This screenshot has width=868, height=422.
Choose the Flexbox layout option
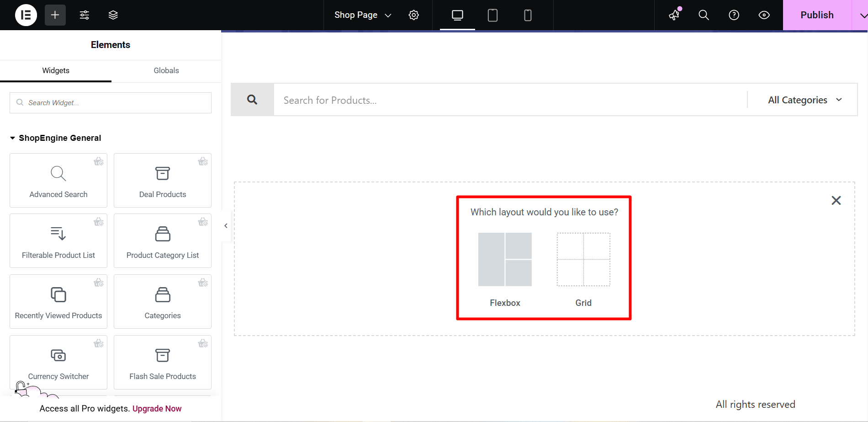coord(505,270)
